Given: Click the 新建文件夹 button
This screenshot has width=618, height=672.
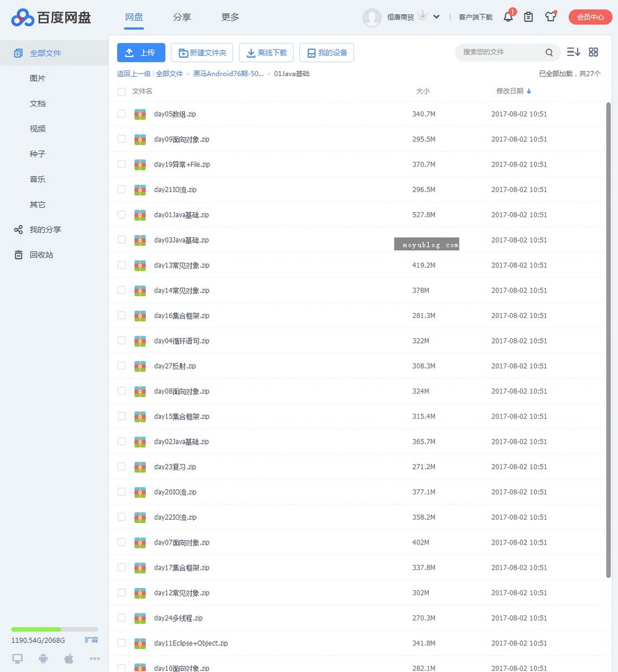Looking at the screenshot, I should tap(202, 53).
